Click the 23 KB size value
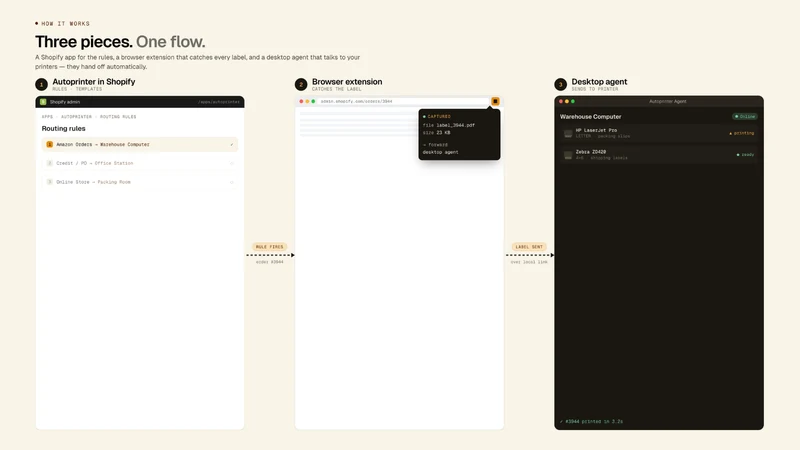This screenshot has width=800, height=450. (443, 133)
